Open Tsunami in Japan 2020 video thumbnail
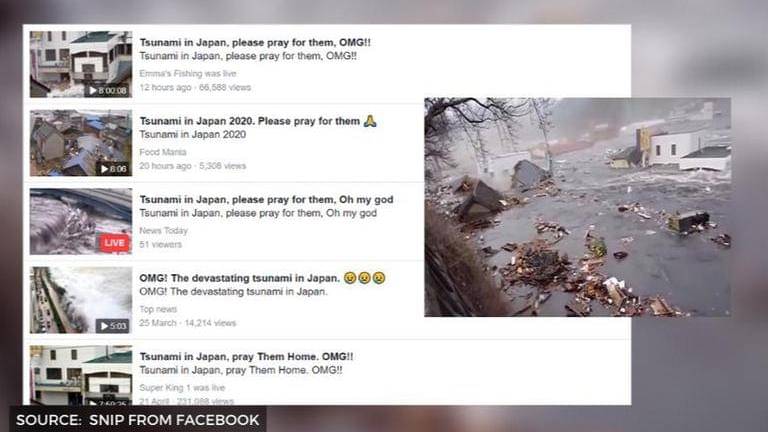The image size is (768, 432). tap(81, 143)
